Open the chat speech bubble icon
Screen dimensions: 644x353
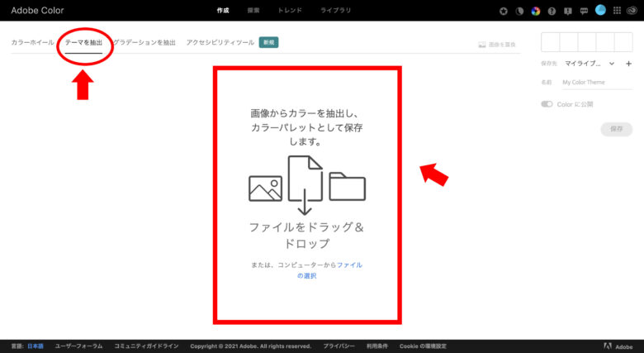[584, 11]
